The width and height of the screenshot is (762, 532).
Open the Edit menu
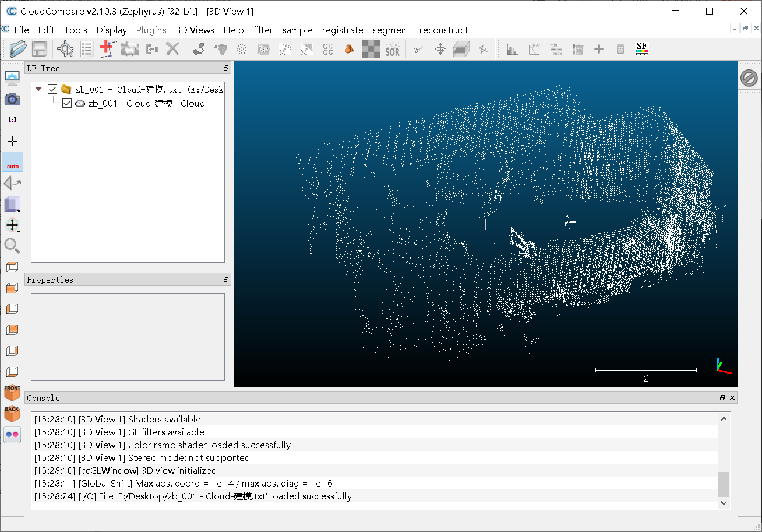(x=47, y=30)
